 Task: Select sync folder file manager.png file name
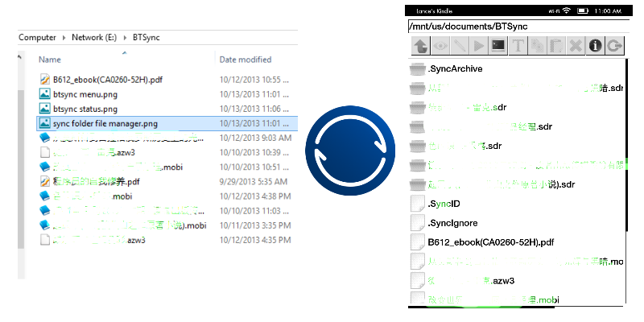(x=105, y=123)
